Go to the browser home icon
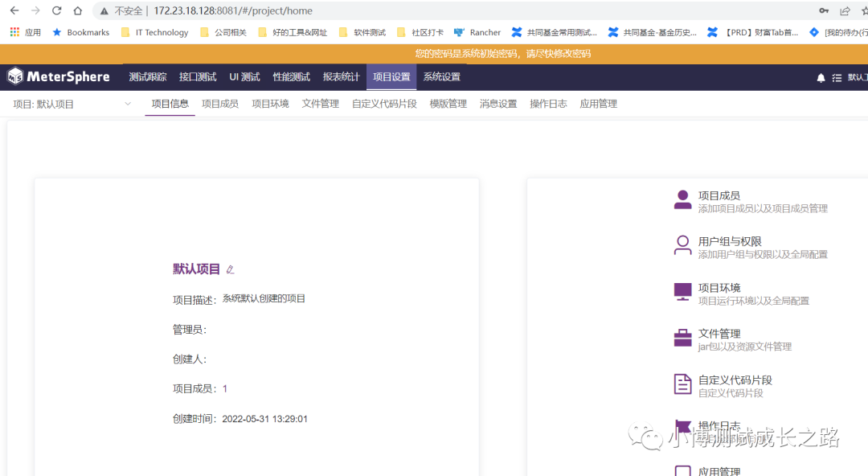The image size is (868, 476). tap(77, 10)
